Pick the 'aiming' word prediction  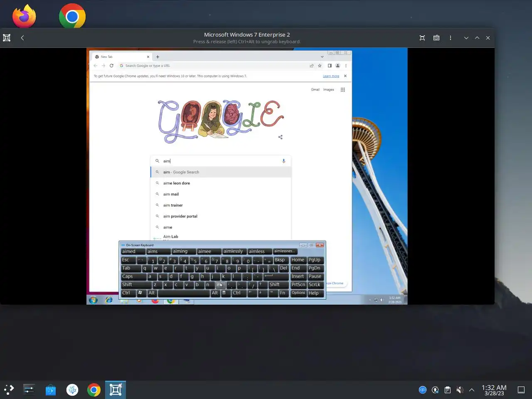tap(184, 251)
